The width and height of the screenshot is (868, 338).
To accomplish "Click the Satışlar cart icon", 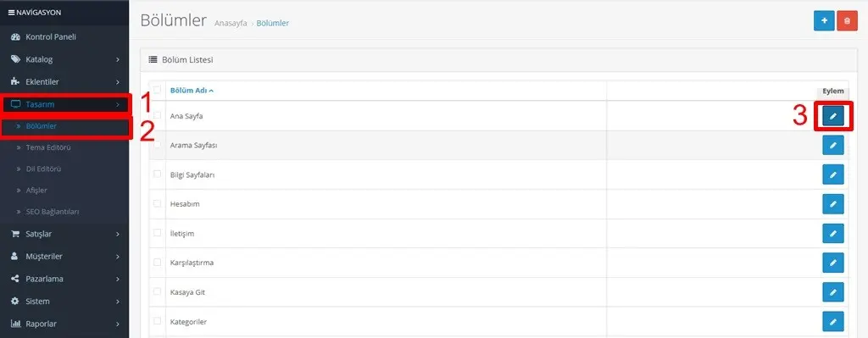I will click(x=15, y=234).
